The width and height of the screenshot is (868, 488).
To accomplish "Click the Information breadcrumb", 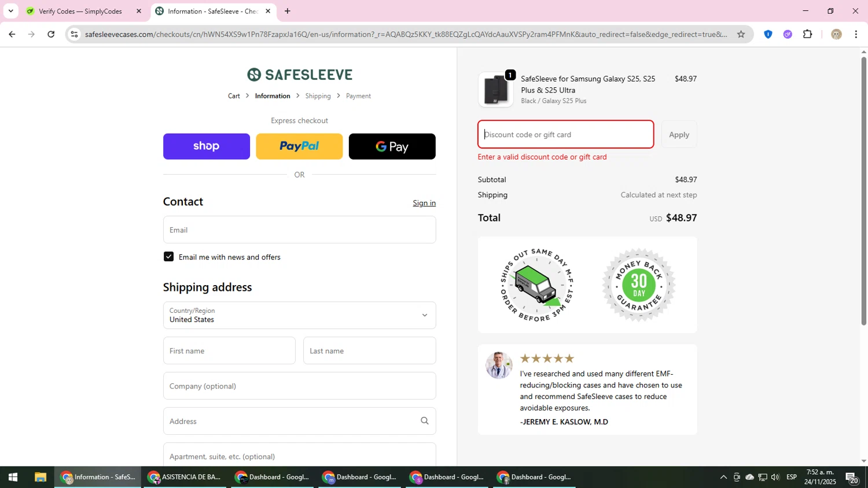I will 273,96.
